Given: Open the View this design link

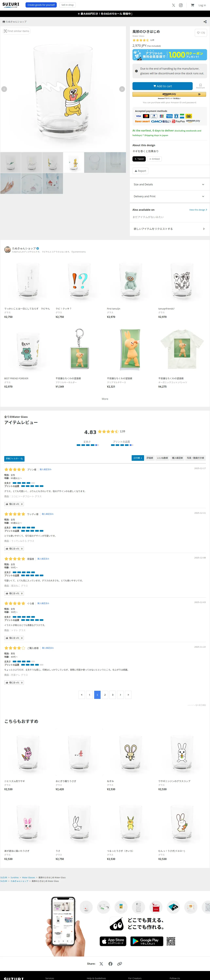Looking at the screenshot, I should [x=198, y=210].
